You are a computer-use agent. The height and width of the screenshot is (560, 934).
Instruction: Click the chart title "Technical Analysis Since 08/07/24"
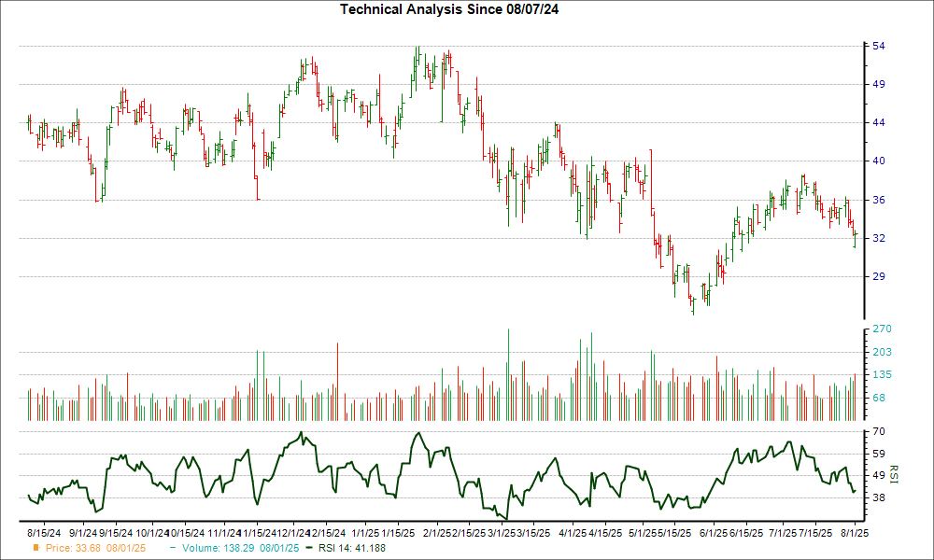pyautogui.click(x=449, y=9)
